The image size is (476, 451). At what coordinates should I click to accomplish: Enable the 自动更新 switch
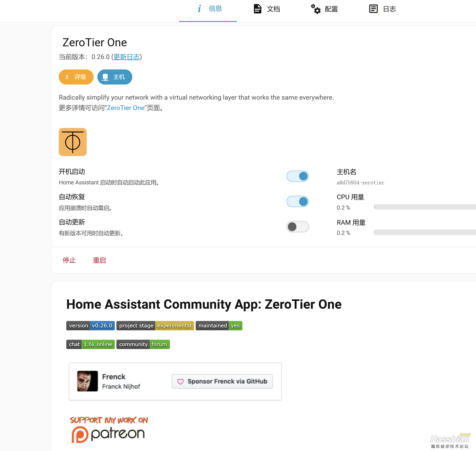pos(298,227)
